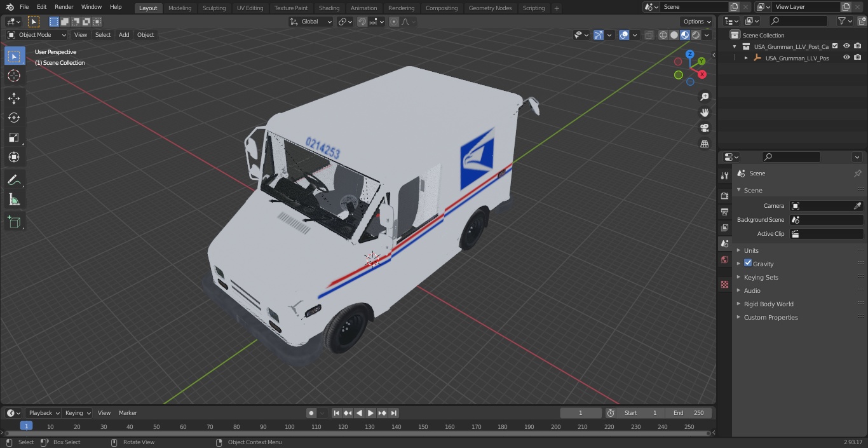Click the outliner search field
This screenshot has width=868, height=448.
click(797, 21)
